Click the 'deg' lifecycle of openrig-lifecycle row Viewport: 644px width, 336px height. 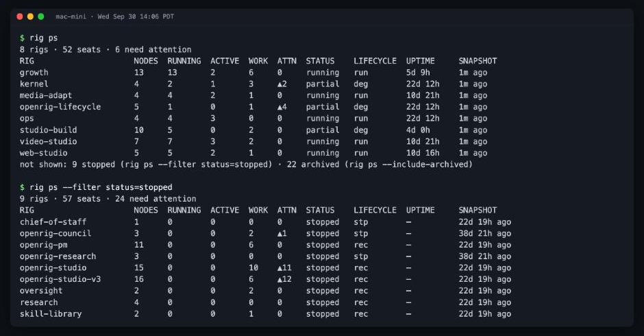click(361, 107)
